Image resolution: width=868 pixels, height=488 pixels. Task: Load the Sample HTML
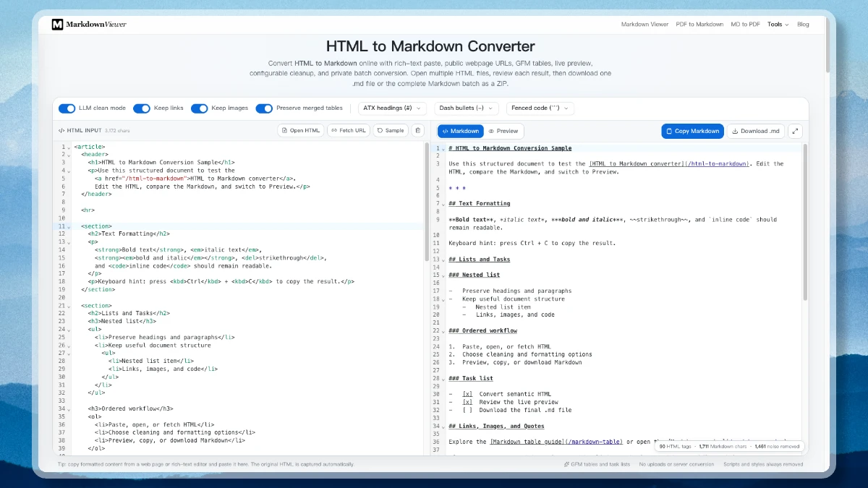pos(391,131)
